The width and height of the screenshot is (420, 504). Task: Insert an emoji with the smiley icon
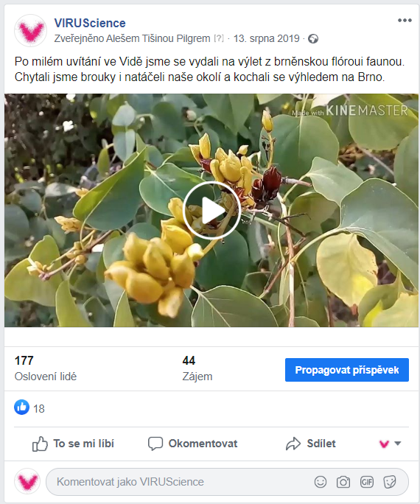(x=321, y=482)
